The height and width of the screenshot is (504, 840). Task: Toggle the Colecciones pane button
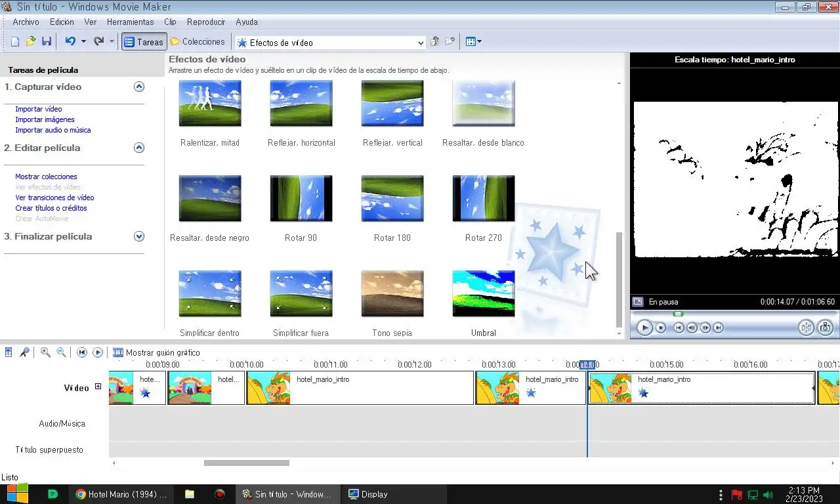pyautogui.click(x=198, y=41)
